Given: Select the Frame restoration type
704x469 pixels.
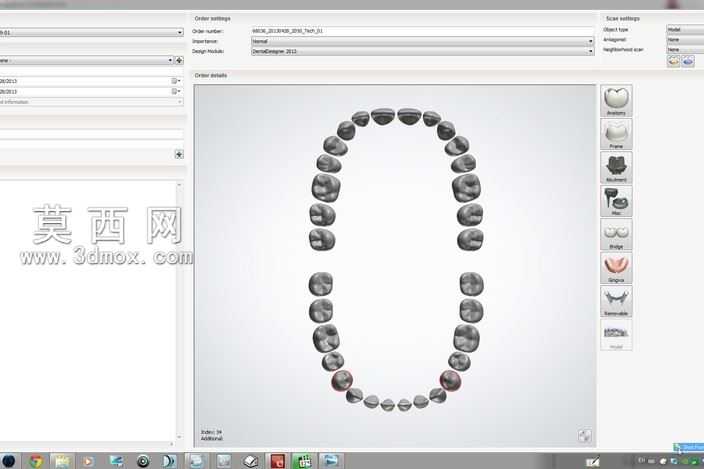Looking at the screenshot, I should [616, 134].
